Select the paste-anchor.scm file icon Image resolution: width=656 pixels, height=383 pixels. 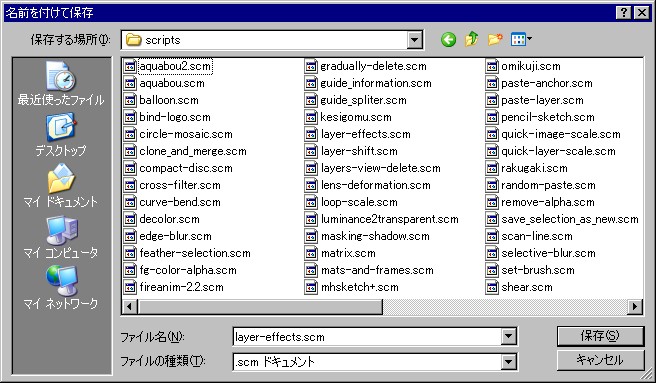click(x=492, y=83)
